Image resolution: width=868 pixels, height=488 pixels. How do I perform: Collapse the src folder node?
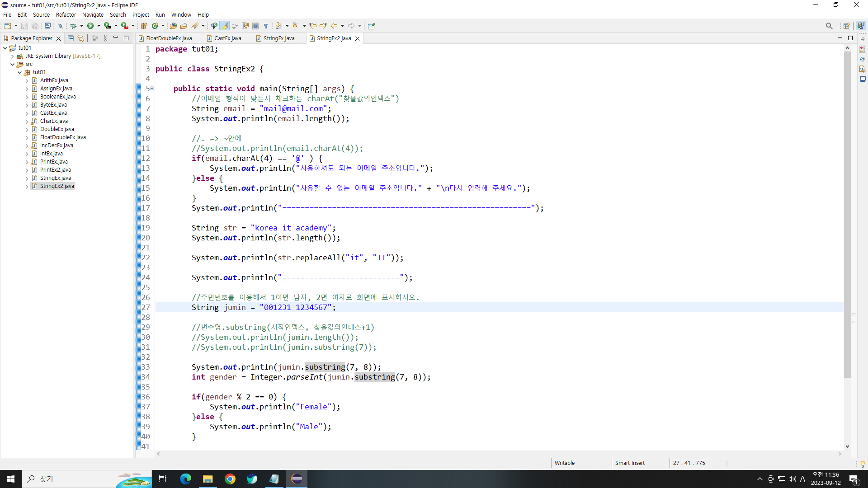13,64
